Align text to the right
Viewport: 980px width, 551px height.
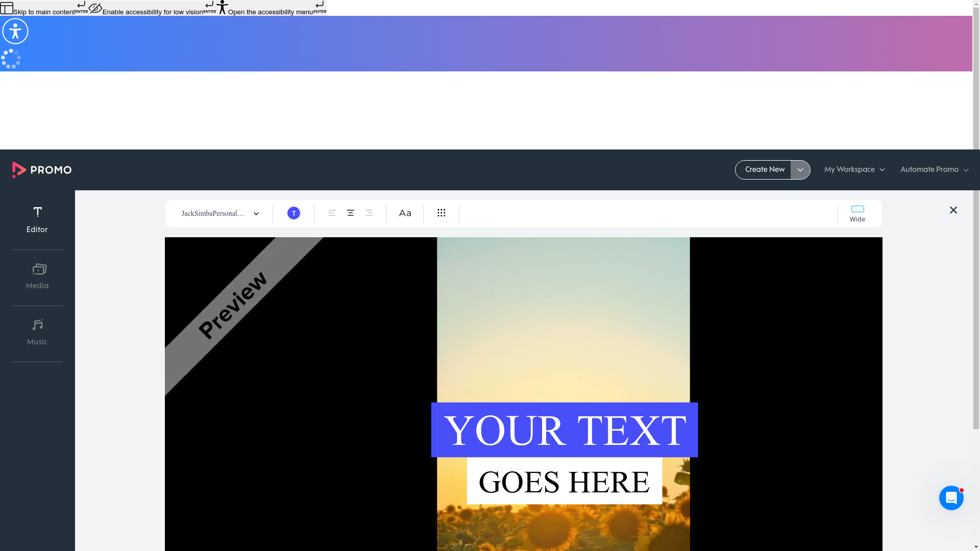coord(369,213)
